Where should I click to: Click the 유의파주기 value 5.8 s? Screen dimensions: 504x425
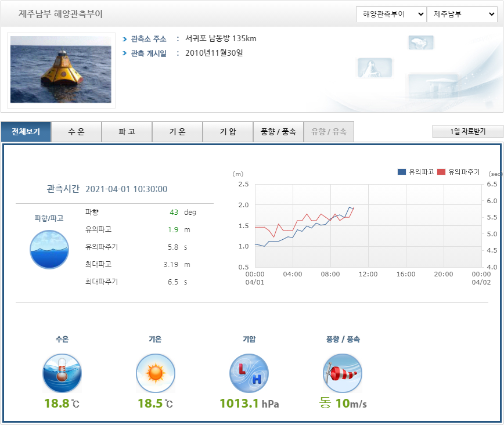pyautogui.click(x=178, y=247)
